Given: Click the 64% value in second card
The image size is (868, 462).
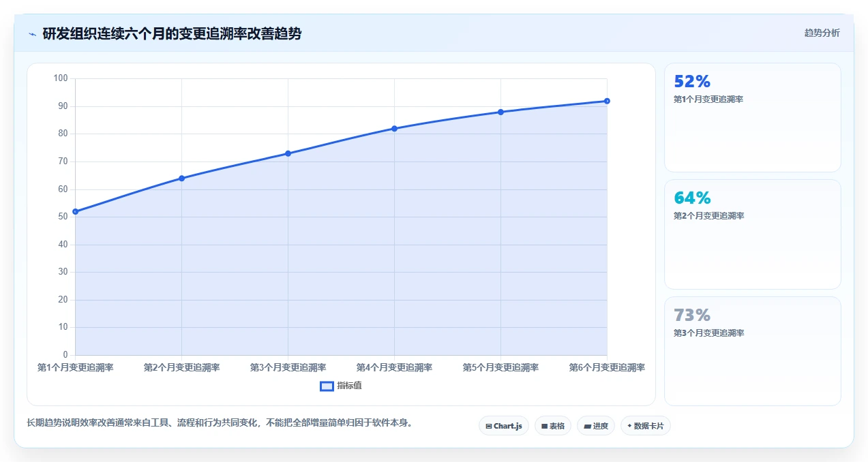Looking at the screenshot, I should pyautogui.click(x=692, y=198).
